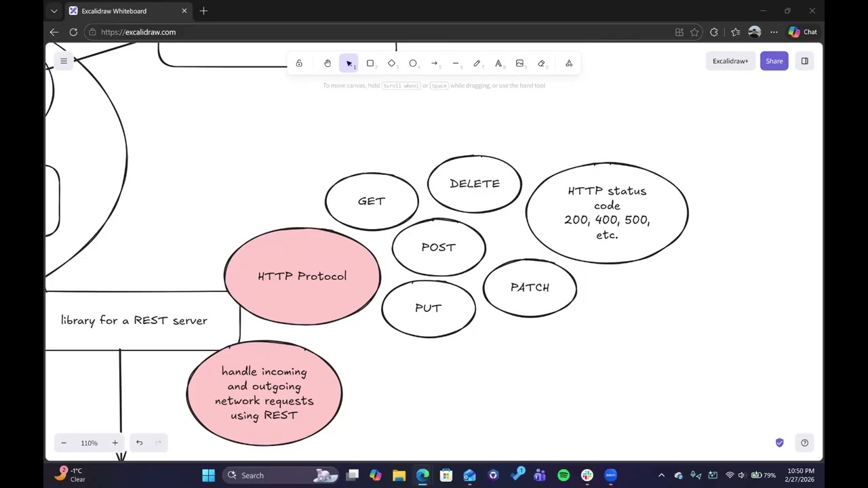This screenshot has width=868, height=488.
Task: Select the HTTP Protocol pink ellipse
Action: (302, 276)
